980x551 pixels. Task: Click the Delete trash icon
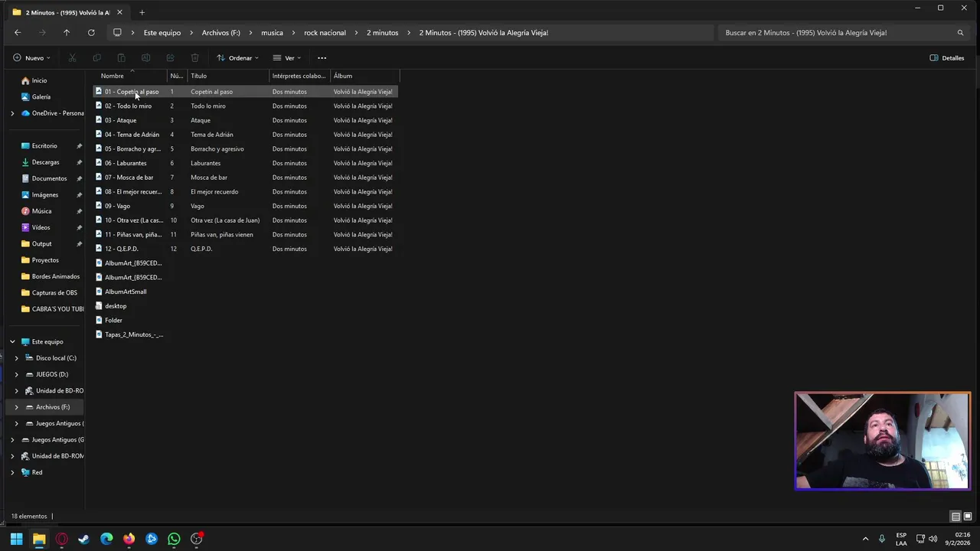[x=194, y=58]
